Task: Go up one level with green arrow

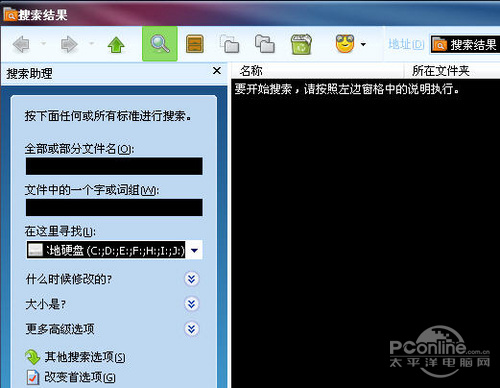Action: point(116,45)
